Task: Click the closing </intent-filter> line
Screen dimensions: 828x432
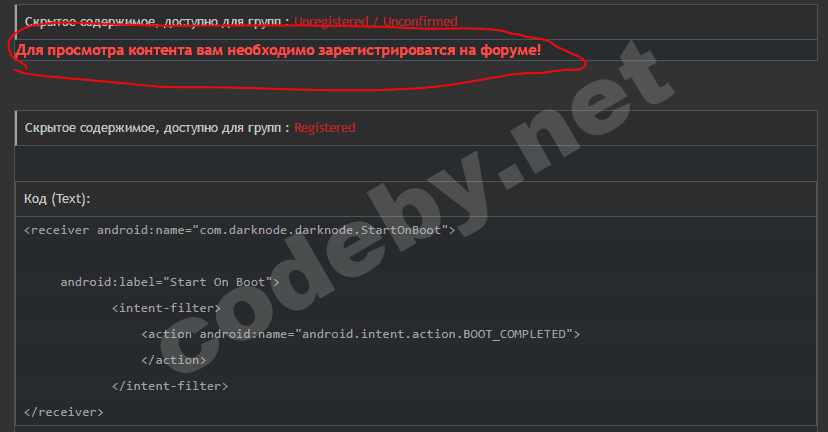Action: coord(170,386)
